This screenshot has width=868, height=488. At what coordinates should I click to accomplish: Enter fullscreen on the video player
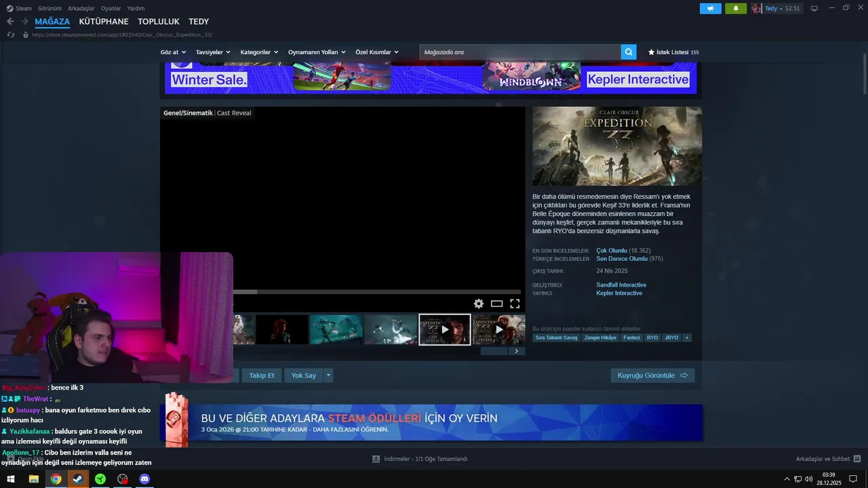tap(515, 304)
